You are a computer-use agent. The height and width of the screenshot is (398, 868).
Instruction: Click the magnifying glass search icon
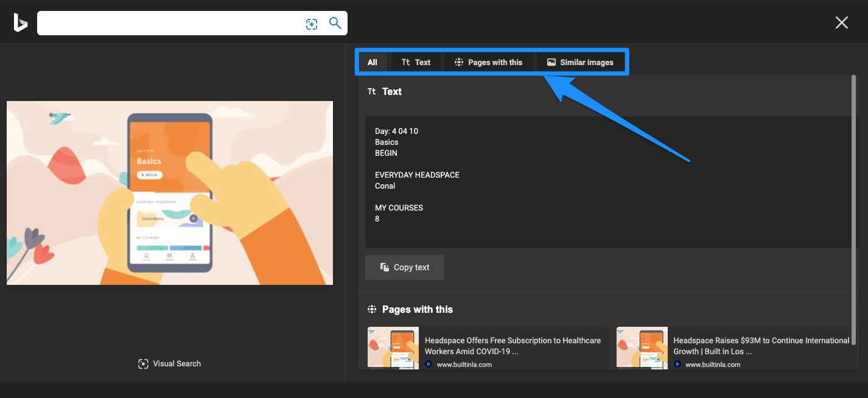point(335,23)
